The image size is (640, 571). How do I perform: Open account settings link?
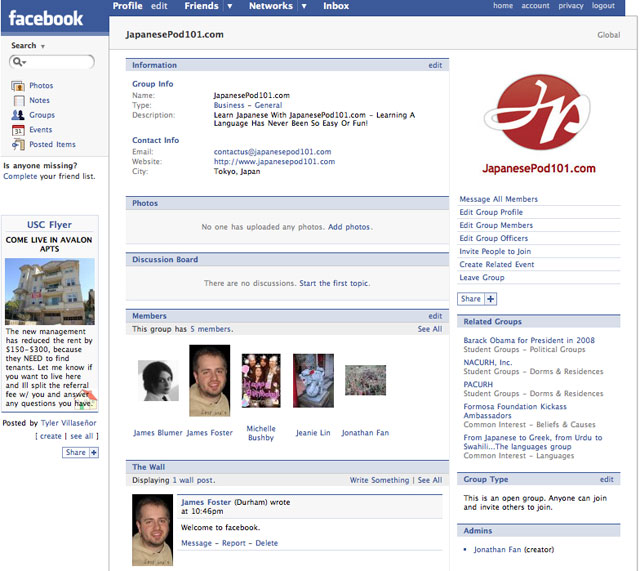coord(535,5)
